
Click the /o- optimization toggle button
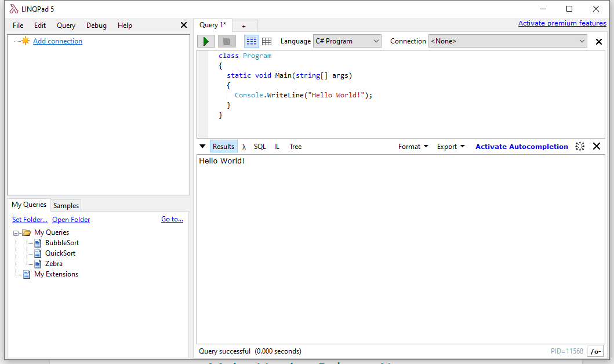coord(595,351)
